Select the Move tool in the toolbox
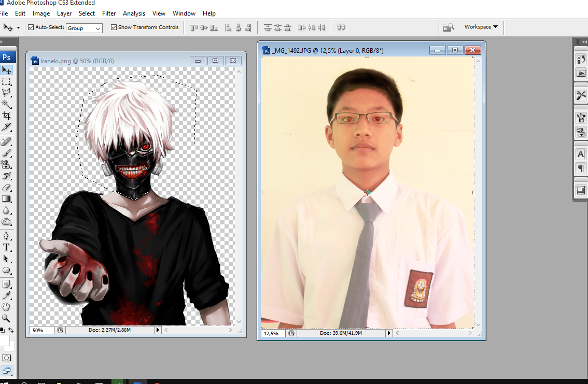This screenshot has width=588, height=384. point(6,70)
